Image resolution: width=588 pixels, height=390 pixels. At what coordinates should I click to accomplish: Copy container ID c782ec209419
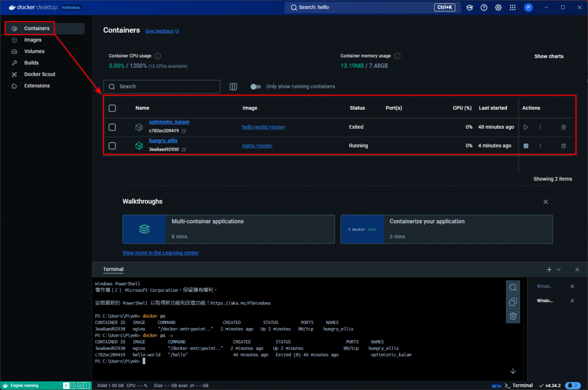pyautogui.click(x=184, y=131)
